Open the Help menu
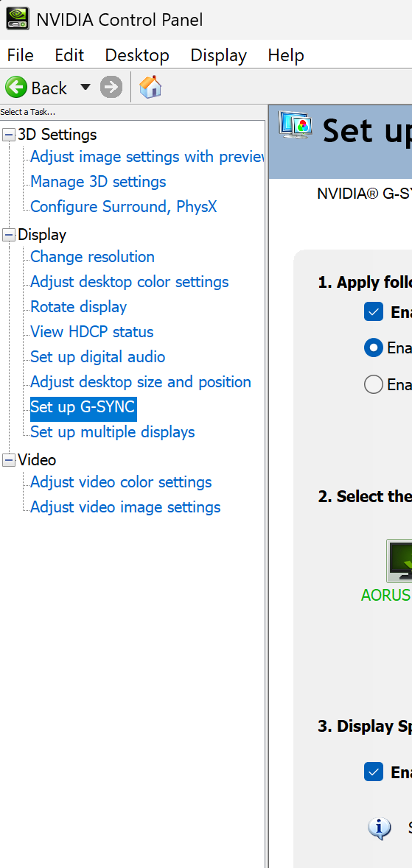The height and width of the screenshot is (868, 412). tap(285, 55)
